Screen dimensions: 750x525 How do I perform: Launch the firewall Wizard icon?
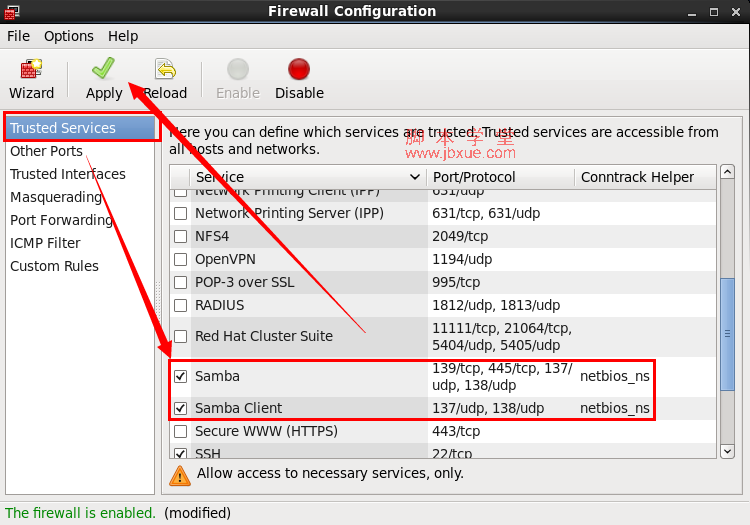pyautogui.click(x=32, y=69)
